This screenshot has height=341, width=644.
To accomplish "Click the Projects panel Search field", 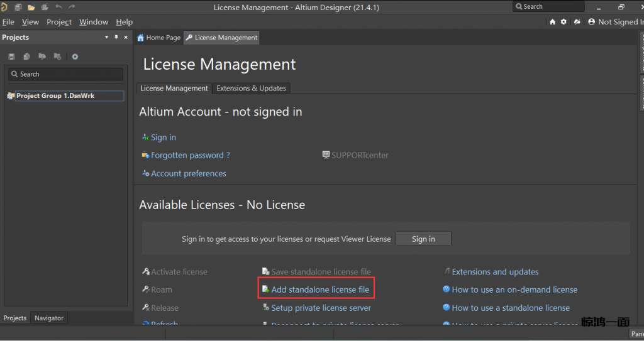I will coord(65,74).
